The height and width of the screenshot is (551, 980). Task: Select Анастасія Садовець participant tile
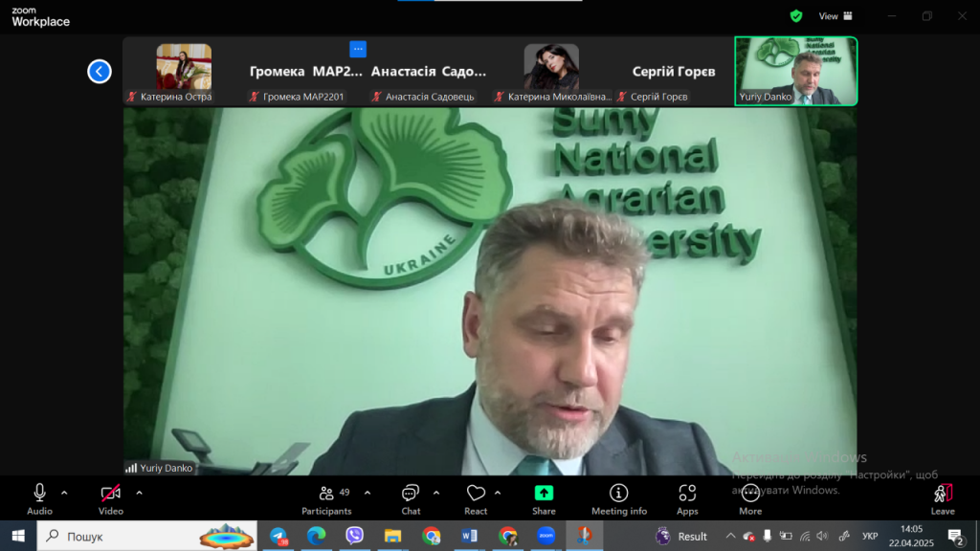[429, 71]
